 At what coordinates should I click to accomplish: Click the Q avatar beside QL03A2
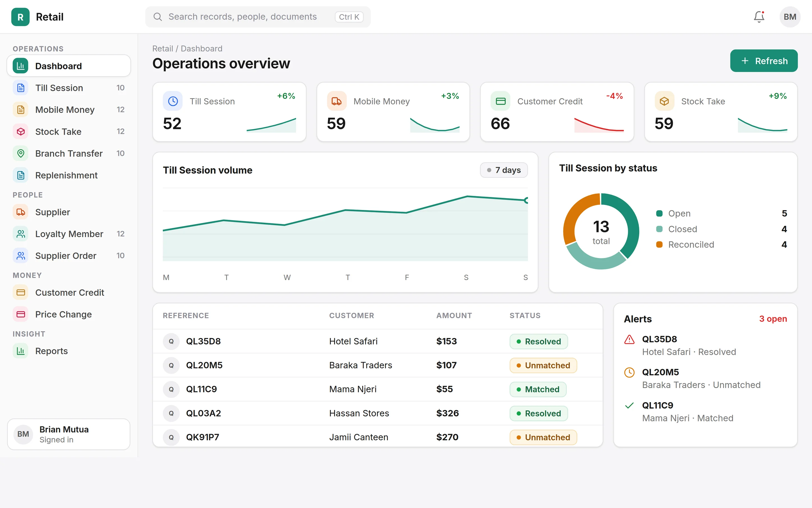pos(171,413)
